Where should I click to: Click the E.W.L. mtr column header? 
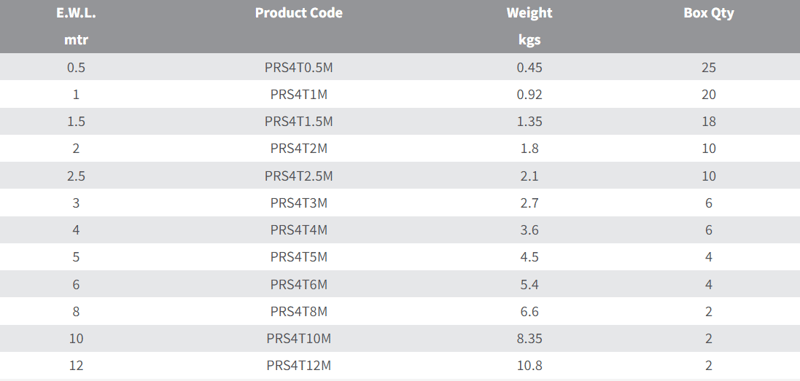point(76,26)
